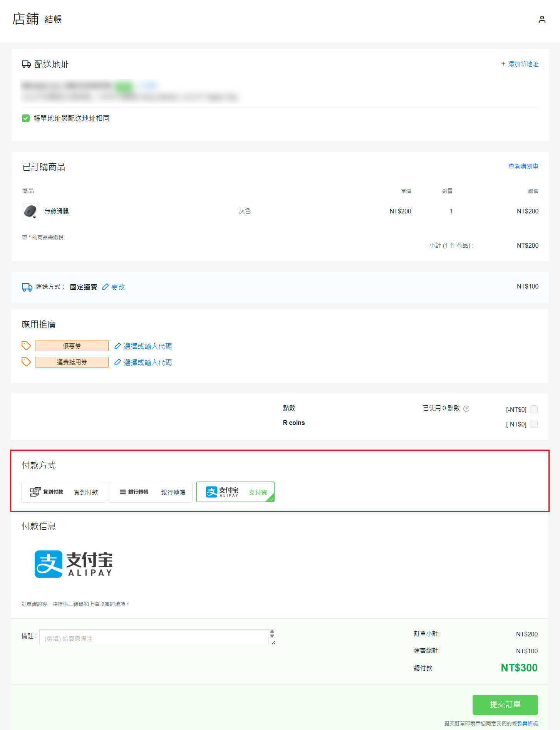
Task: Select 貨到付款 payment method
Action: tap(63, 492)
